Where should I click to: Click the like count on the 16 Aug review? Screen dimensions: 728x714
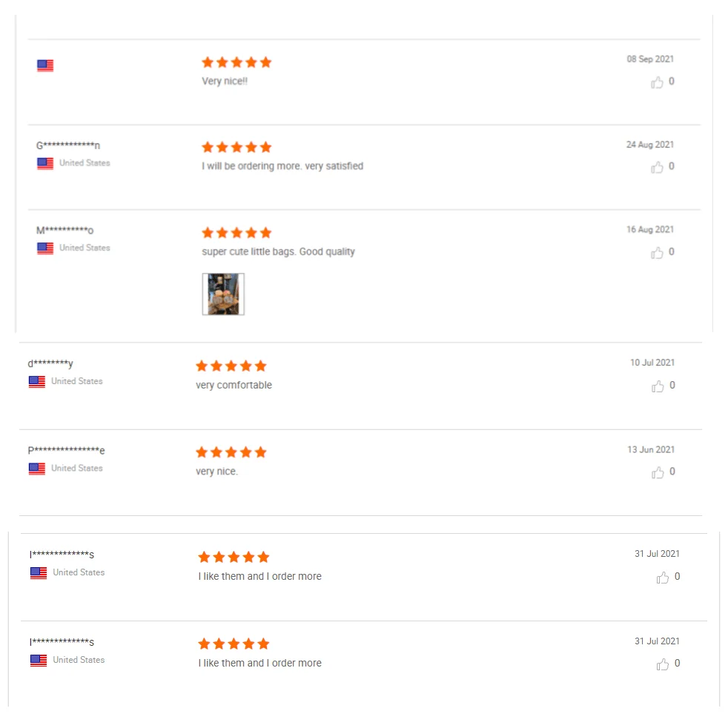[x=672, y=252]
